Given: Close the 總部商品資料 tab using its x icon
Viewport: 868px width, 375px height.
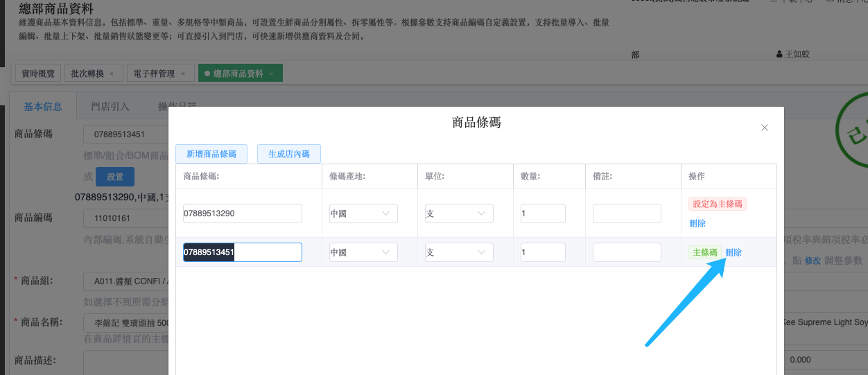Looking at the screenshot, I should pyautogui.click(x=271, y=73).
